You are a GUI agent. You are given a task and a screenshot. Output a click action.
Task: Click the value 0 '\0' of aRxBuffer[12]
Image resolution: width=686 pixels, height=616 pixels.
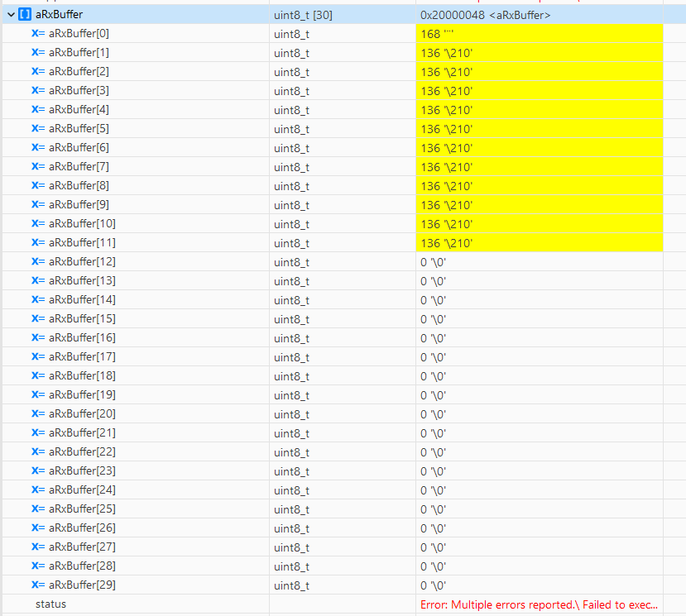pyautogui.click(x=433, y=262)
